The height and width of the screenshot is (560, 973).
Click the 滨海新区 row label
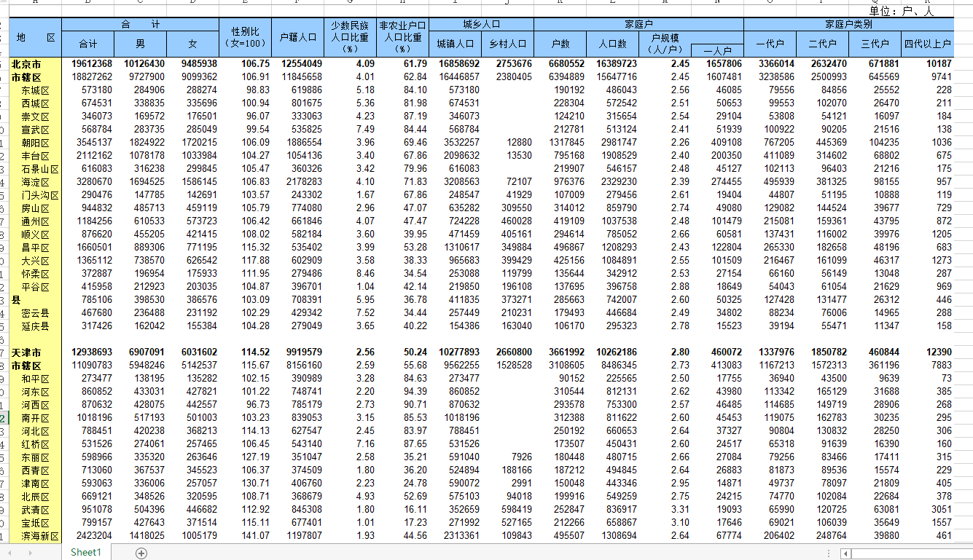coord(40,536)
